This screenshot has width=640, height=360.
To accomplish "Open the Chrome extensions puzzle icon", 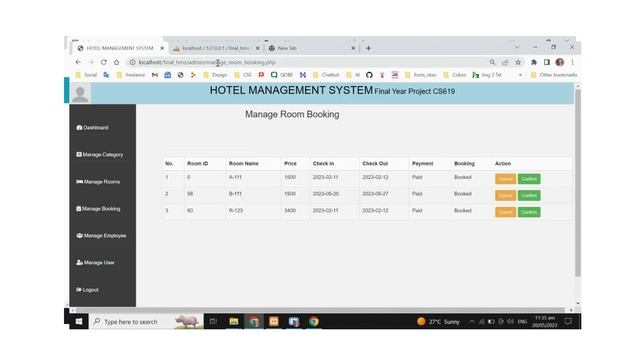I will (x=534, y=62).
